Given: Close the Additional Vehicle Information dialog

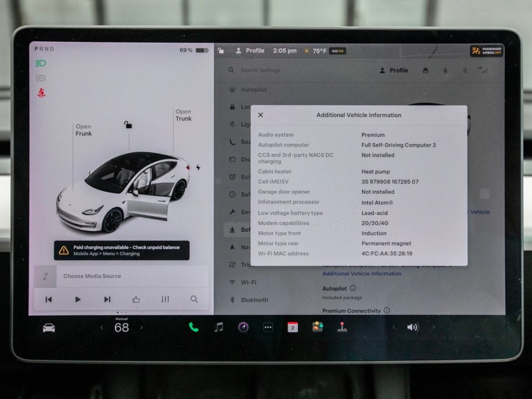Looking at the screenshot, I should pos(260,115).
